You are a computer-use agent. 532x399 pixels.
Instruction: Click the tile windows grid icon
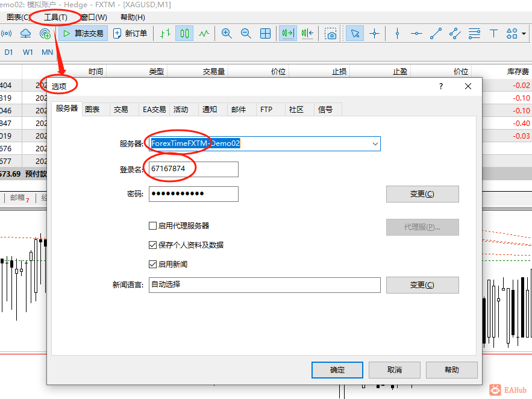(x=265, y=33)
